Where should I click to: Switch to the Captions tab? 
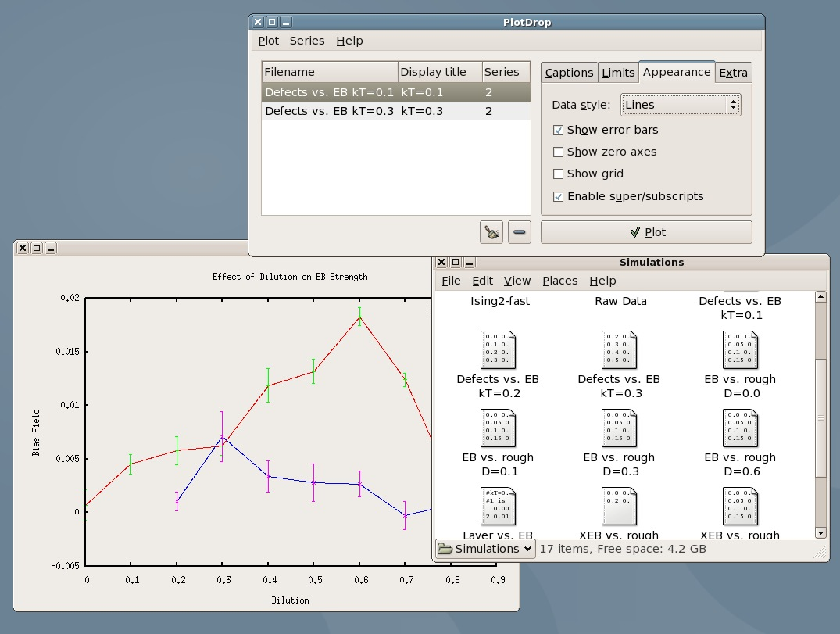click(569, 73)
